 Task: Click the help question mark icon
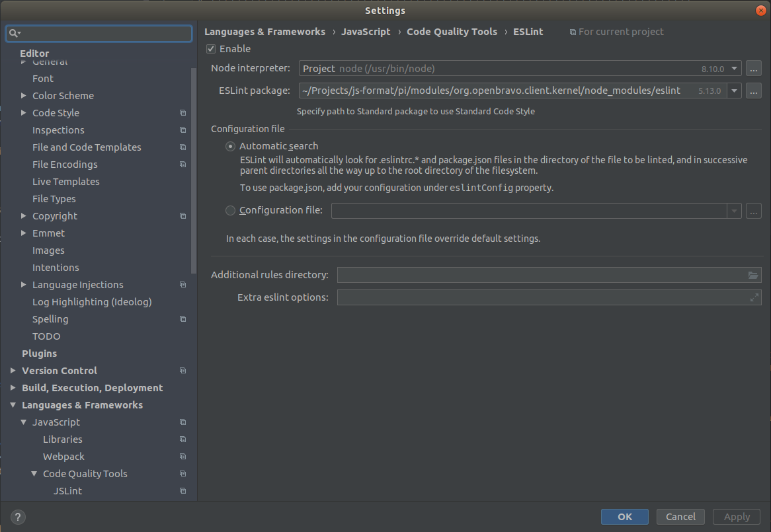[x=17, y=517]
